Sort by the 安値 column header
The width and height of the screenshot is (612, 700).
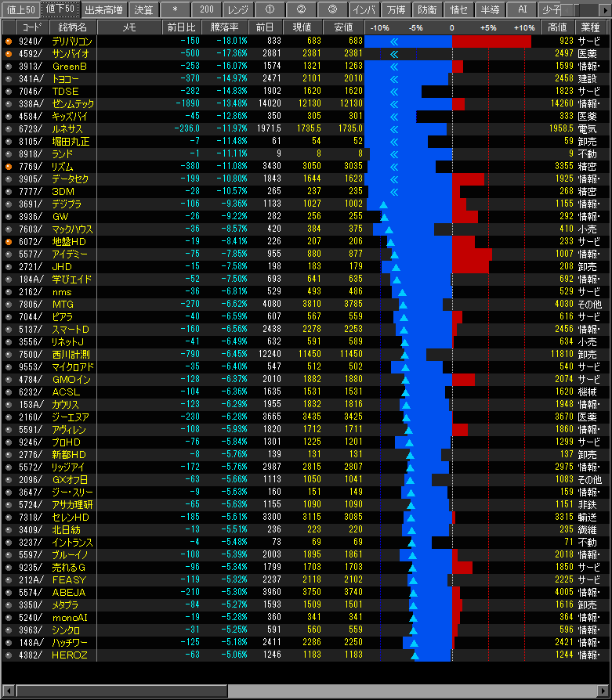(x=343, y=27)
